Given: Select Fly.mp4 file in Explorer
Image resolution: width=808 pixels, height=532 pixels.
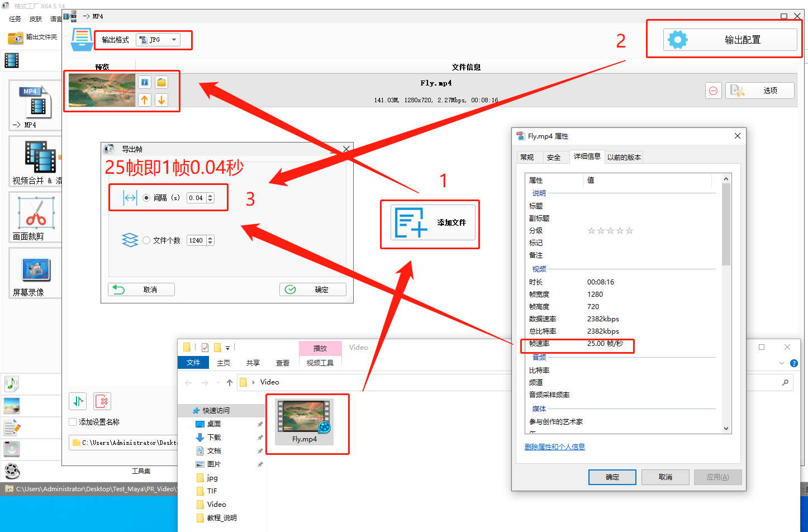Looking at the screenshot, I should (x=305, y=422).
